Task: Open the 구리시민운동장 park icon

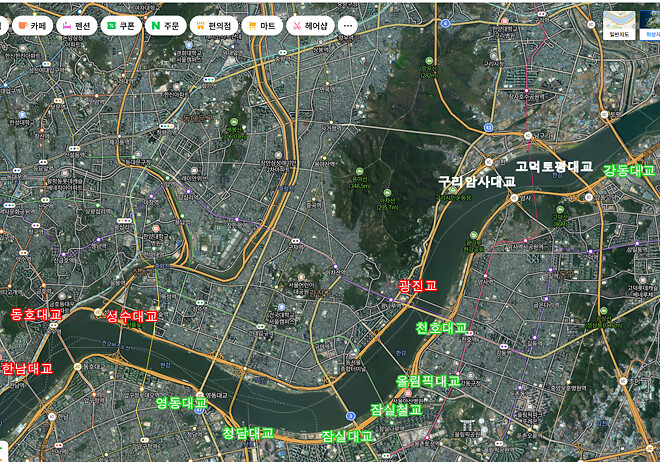Action: (453, 190)
